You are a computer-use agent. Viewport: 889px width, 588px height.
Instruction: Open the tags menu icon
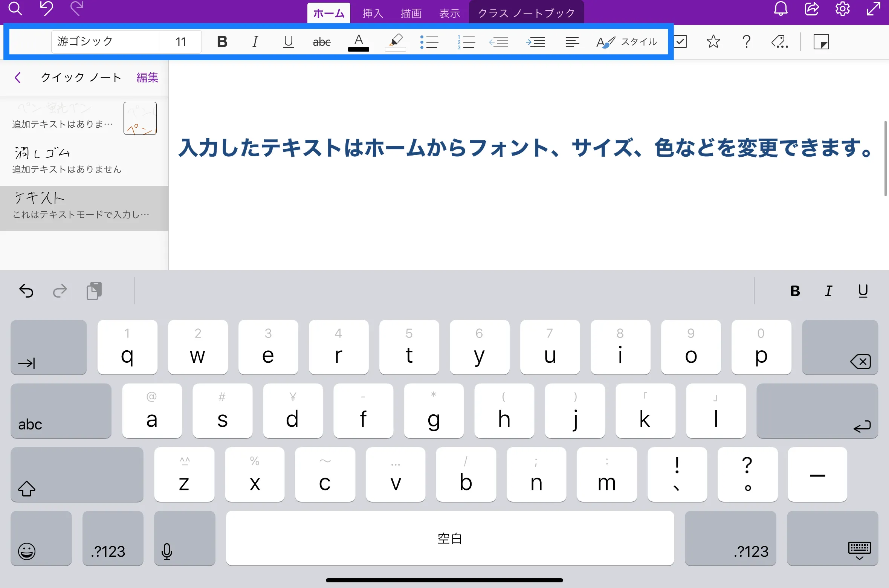(x=780, y=41)
